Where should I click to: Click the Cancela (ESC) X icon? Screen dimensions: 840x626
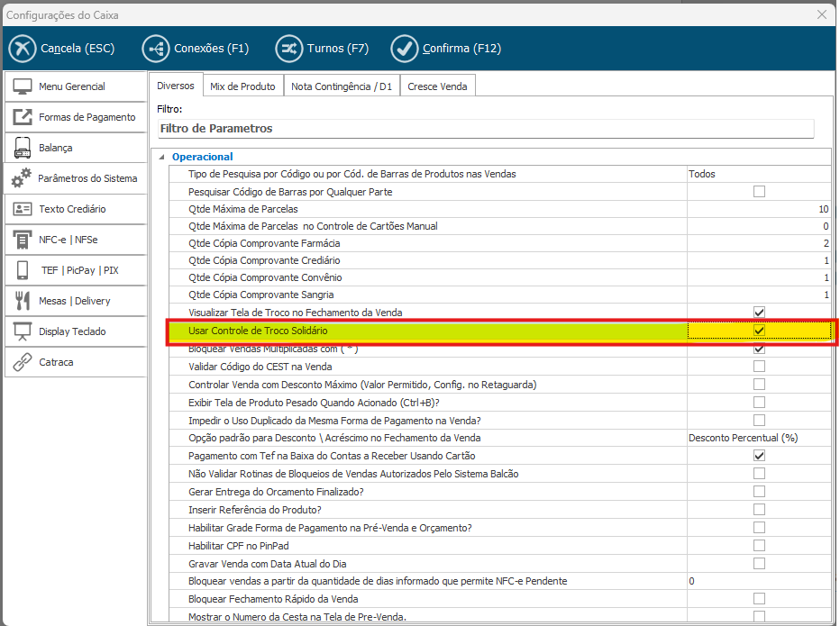23,48
